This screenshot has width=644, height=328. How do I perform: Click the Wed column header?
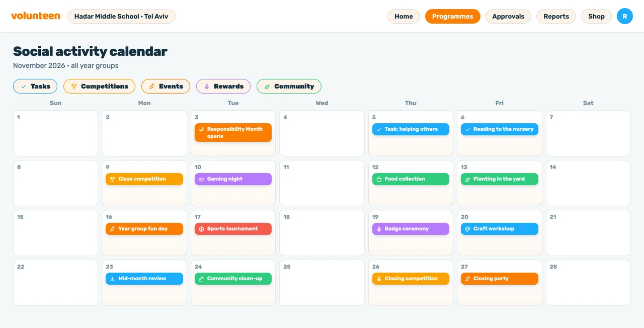click(322, 103)
